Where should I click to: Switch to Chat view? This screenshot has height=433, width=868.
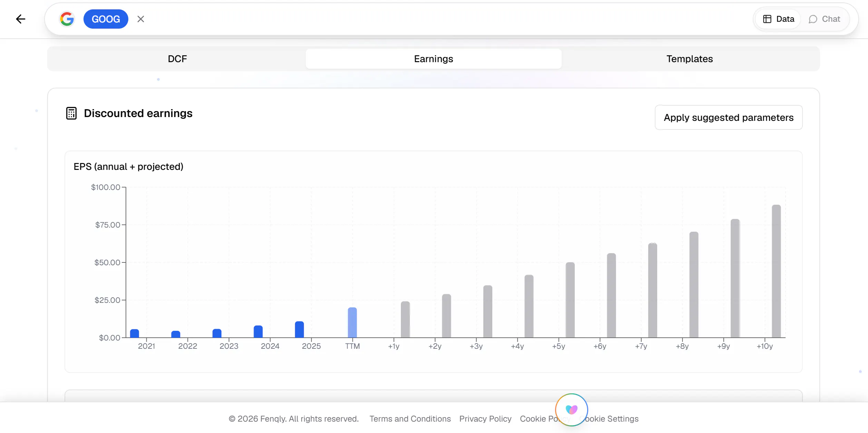824,19
